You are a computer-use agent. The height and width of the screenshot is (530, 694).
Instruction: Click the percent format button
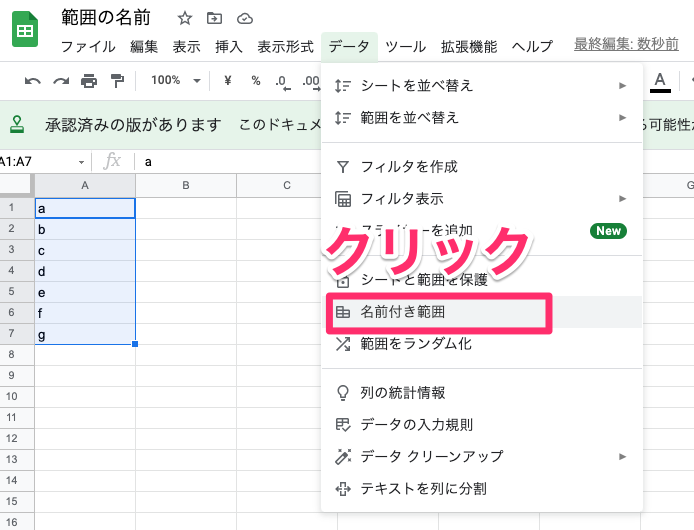256,81
